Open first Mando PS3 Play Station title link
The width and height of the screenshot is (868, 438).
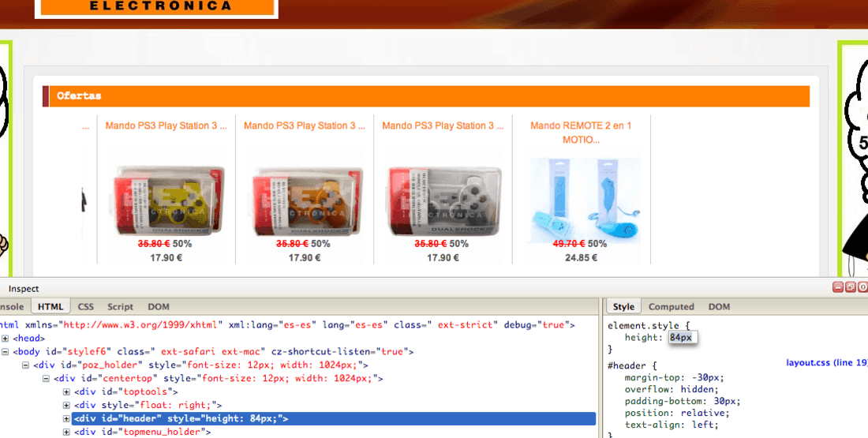pyautogui.click(x=166, y=125)
